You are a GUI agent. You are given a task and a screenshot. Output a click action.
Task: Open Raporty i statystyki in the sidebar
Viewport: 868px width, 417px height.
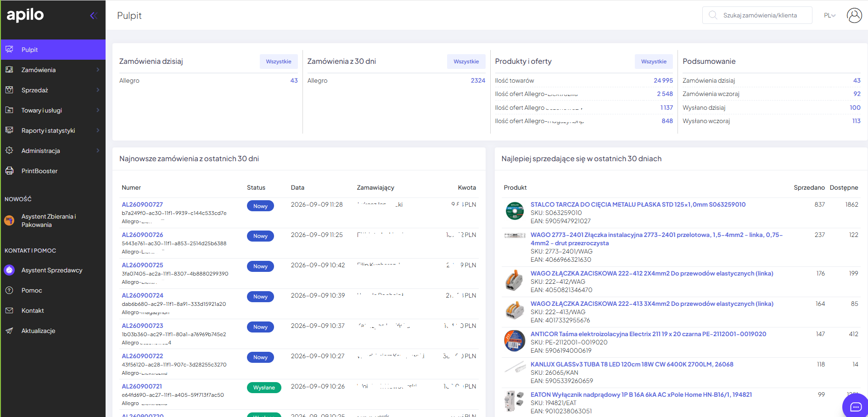[53, 130]
